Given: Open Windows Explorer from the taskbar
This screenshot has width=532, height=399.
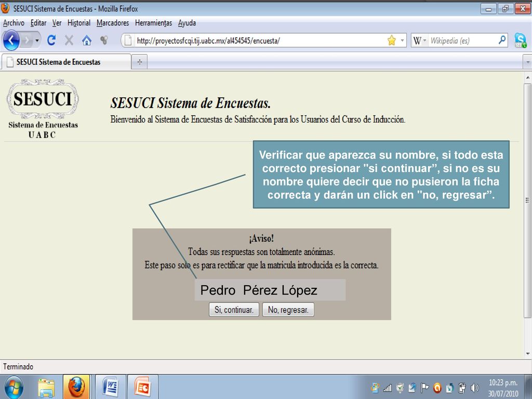Looking at the screenshot, I should [x=46, y=387].
